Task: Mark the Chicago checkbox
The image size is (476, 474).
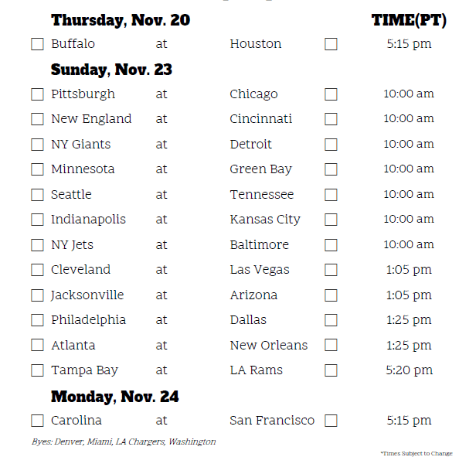Action: tap(331, 94)
